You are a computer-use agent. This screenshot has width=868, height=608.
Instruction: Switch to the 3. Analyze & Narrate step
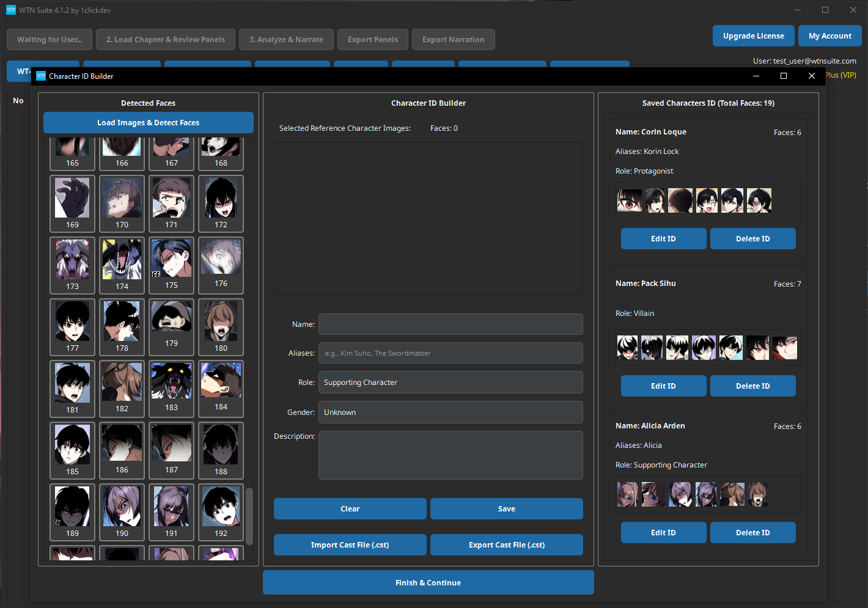click(286, 39)
